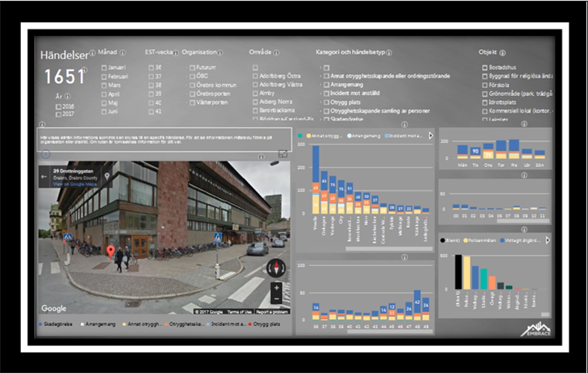Open the Terms of Use link

click(239, 312)
